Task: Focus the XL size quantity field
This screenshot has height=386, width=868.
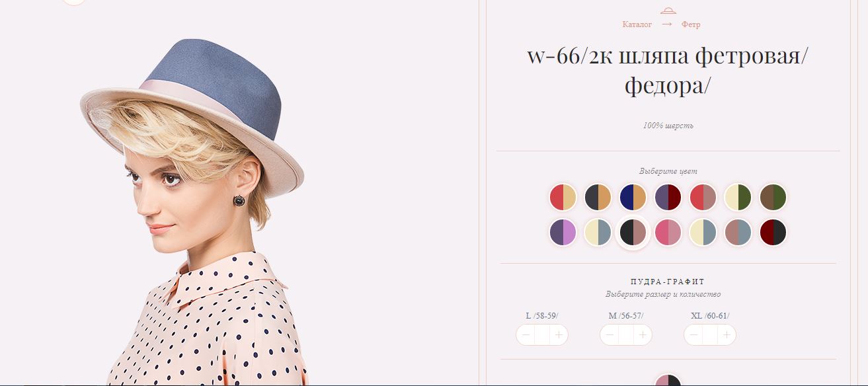Action: click(x=710, y=335)
